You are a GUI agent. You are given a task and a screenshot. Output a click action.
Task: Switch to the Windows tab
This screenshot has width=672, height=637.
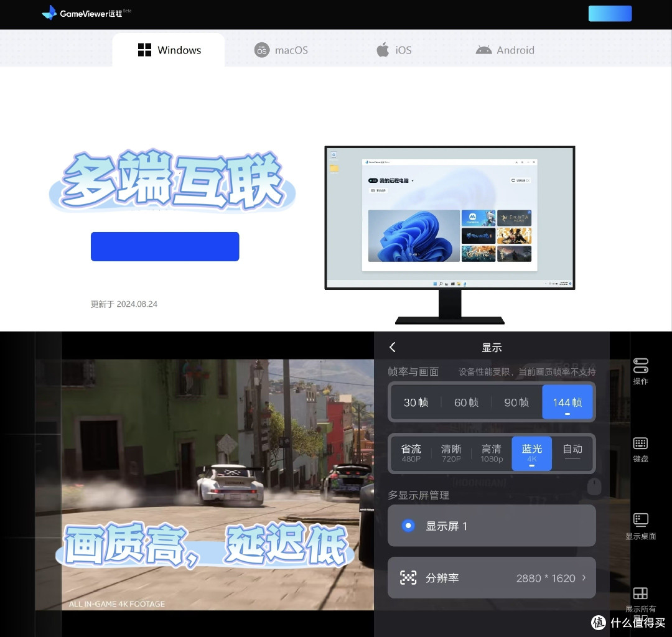(x=168, y=50)
